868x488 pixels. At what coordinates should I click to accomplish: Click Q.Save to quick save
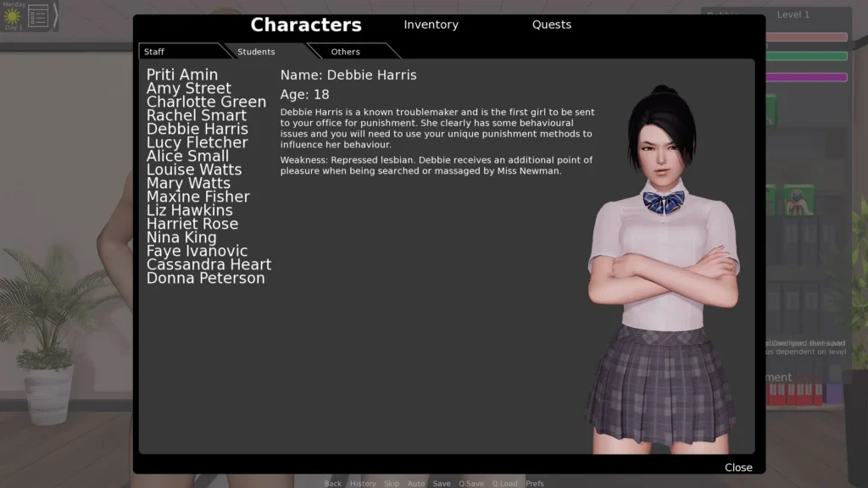[471, 484]
